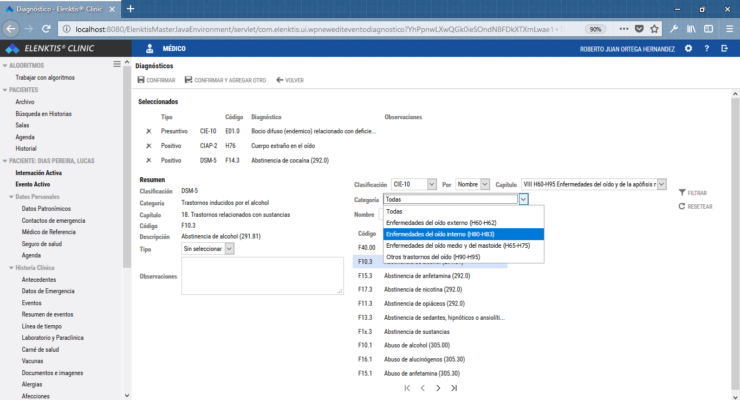This screenshot has height=400, width=740.
Task: Expand the Capítulo dropdown
Action: click(660, 184)
